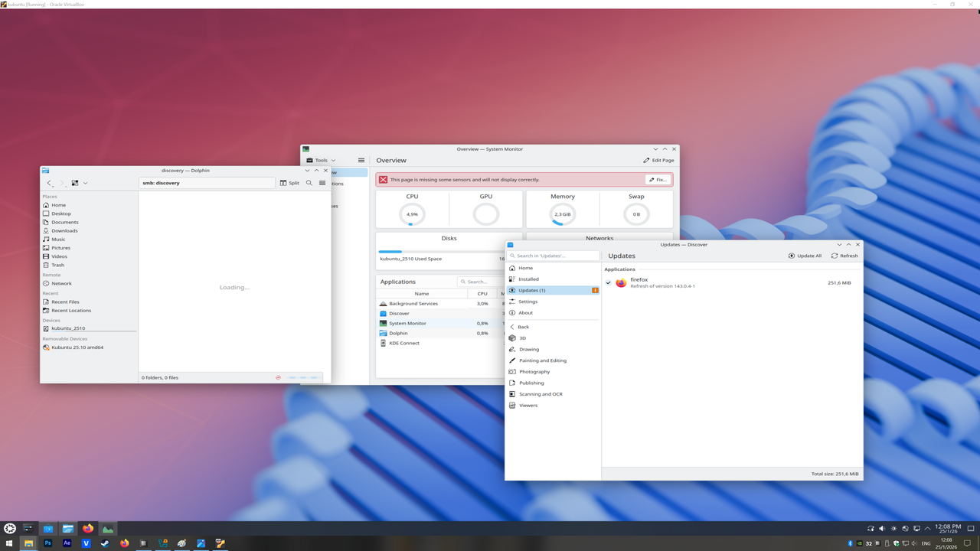
Task: Select kubuntu_2510 device in Dolphin
Action: point(89,328)
